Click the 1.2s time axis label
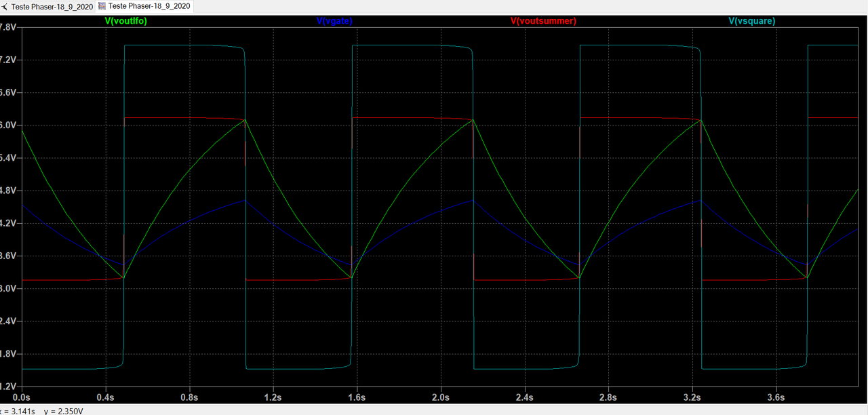The height and width of the screenshot is (415, 868). 273,397
